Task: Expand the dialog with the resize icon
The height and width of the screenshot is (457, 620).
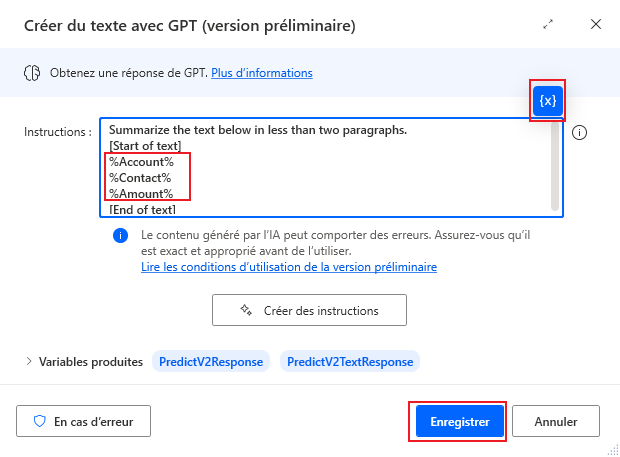Action: pos(548,24)
